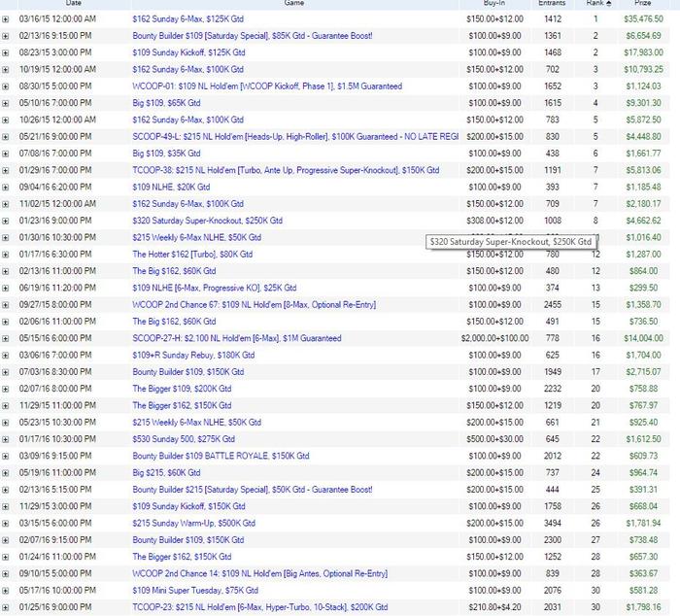
Task: Sort by the Entrants column header
Action: click(552, 3)
